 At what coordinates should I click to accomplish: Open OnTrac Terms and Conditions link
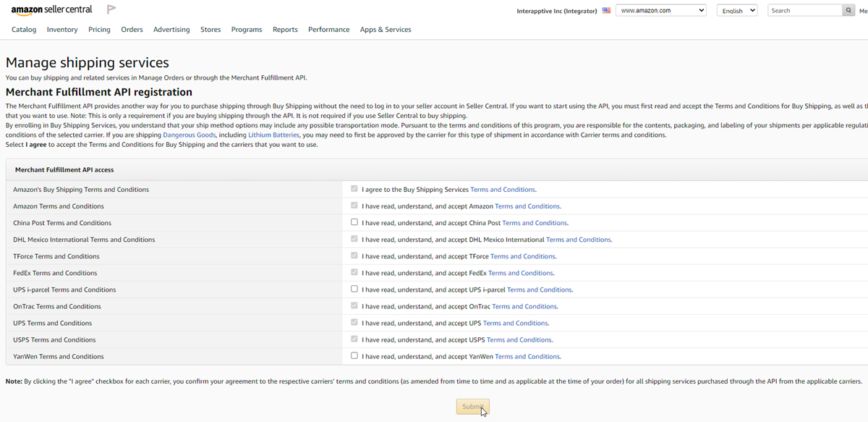tap(524, 306)
